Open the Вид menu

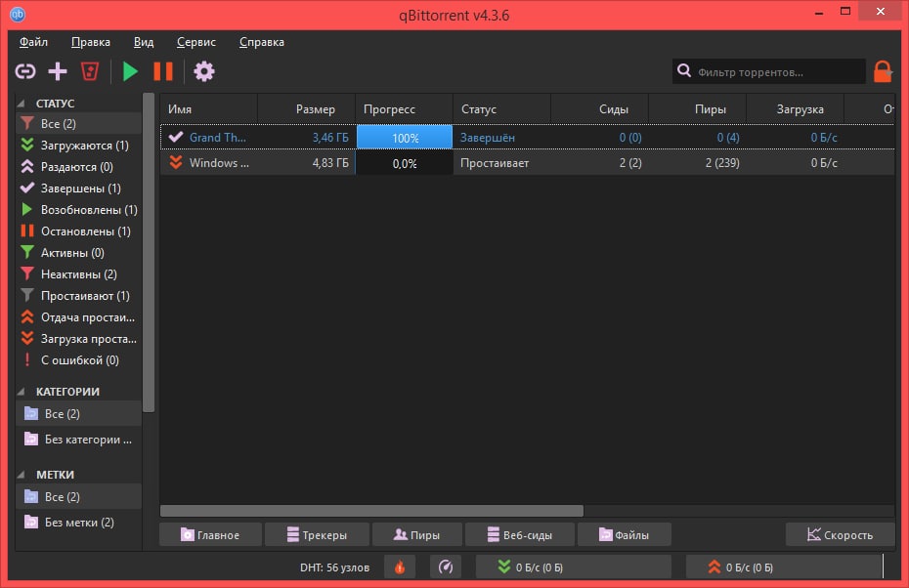(144, 42)
